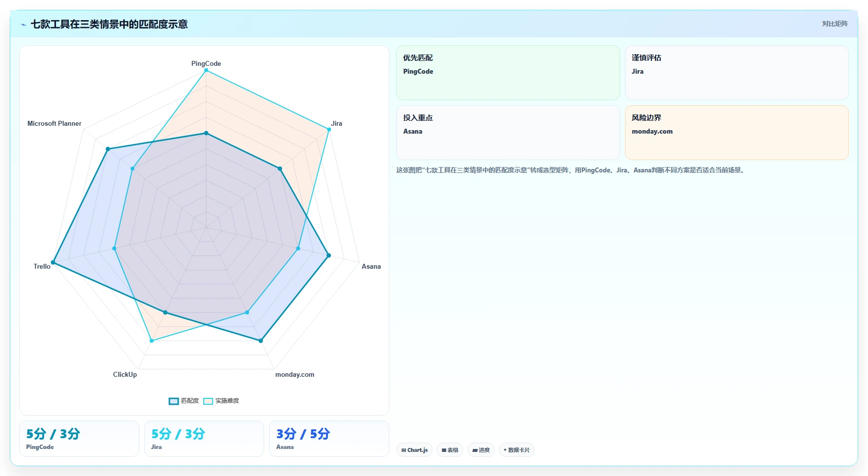Click the header icon beside the title
This screenshot has height=476, width=868.
23,25
